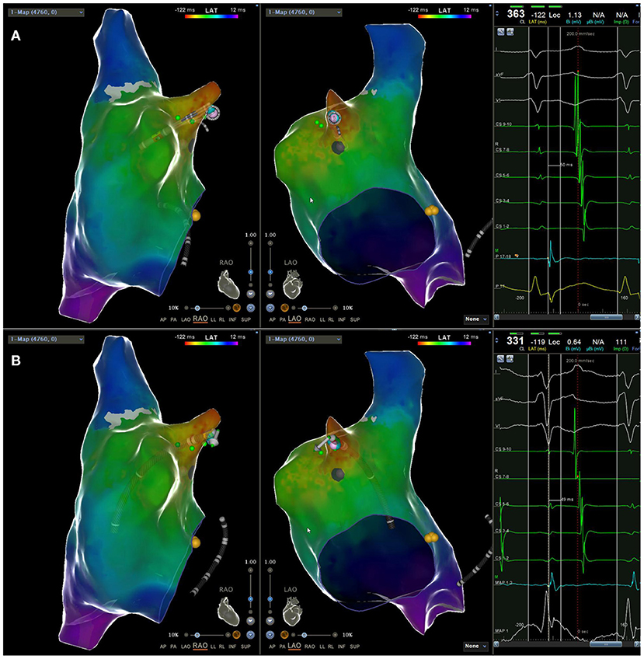Click the LAO heart orientation icon in panel A

(x=292, y=284)
